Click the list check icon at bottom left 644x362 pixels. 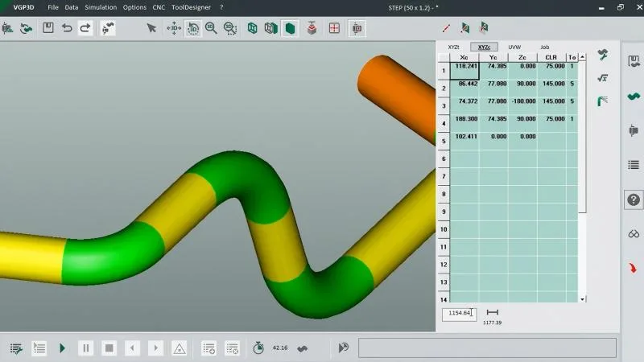tap(16, 348)
